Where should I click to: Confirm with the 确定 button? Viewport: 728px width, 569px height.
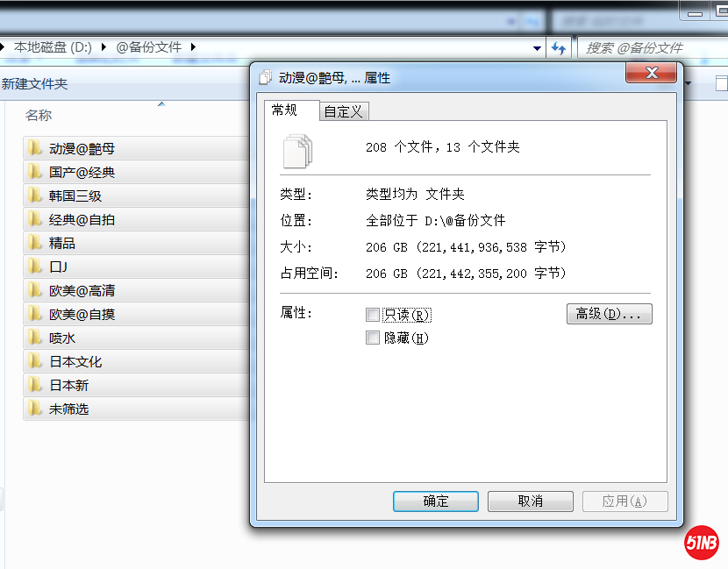[436, 501]
